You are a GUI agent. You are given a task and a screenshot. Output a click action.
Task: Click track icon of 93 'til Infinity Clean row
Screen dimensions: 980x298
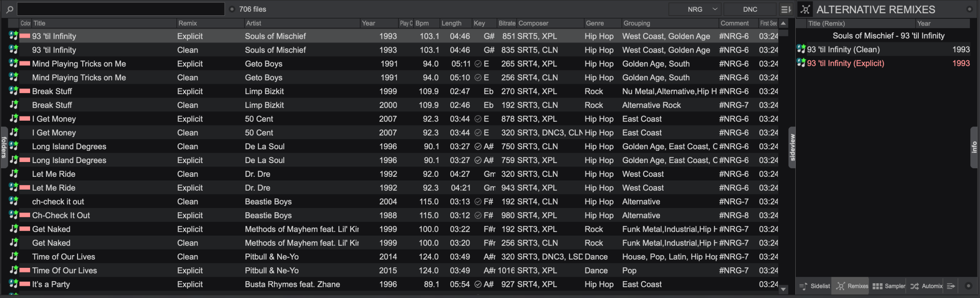(14, 50)
